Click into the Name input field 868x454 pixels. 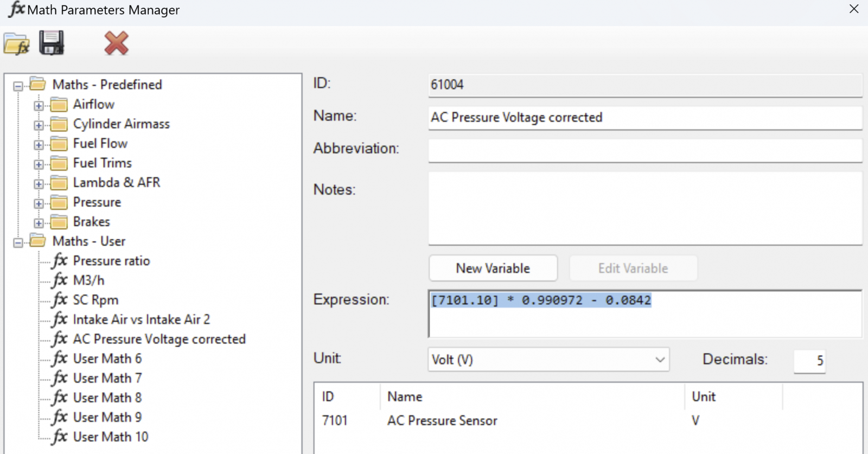point(645,118)
